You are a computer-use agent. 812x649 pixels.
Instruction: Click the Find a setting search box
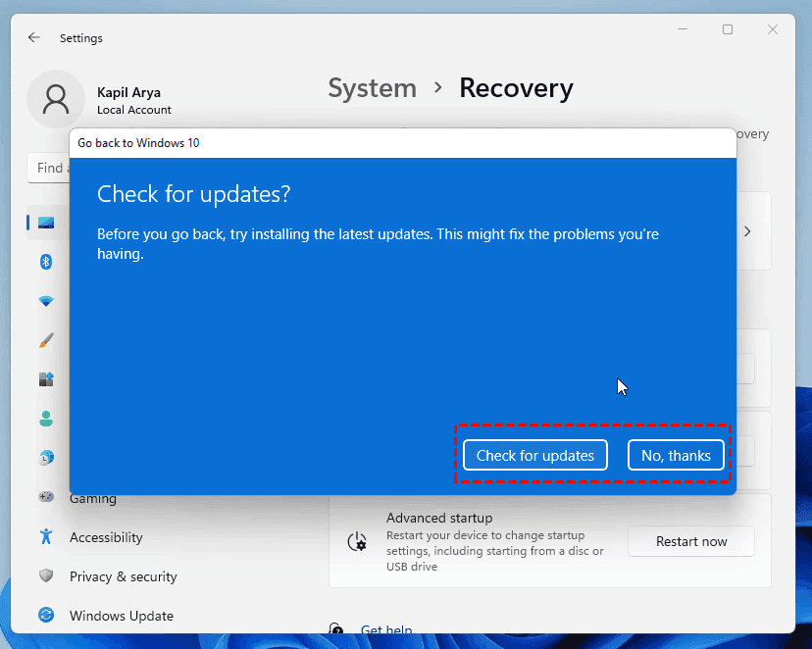click(48, 168)
